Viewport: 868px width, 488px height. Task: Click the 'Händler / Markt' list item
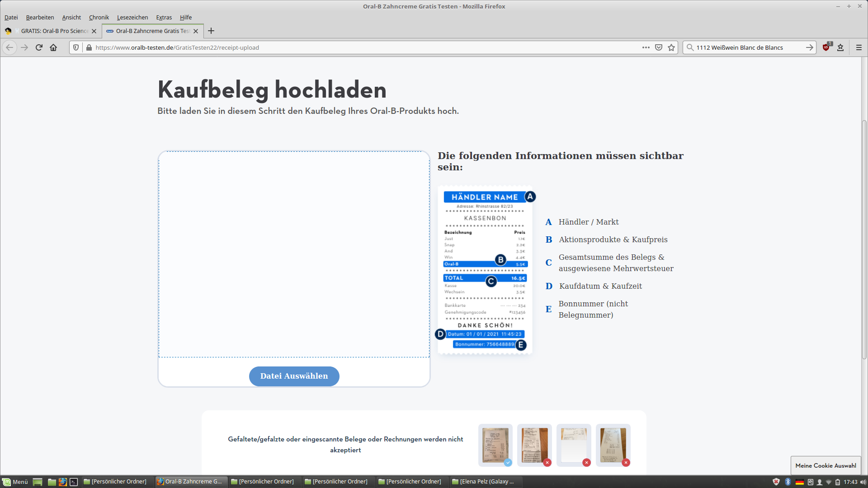click(589, 222)
